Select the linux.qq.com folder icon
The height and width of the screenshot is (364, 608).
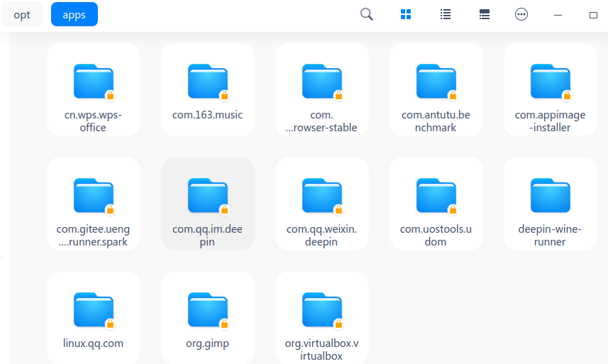point(94,310)
